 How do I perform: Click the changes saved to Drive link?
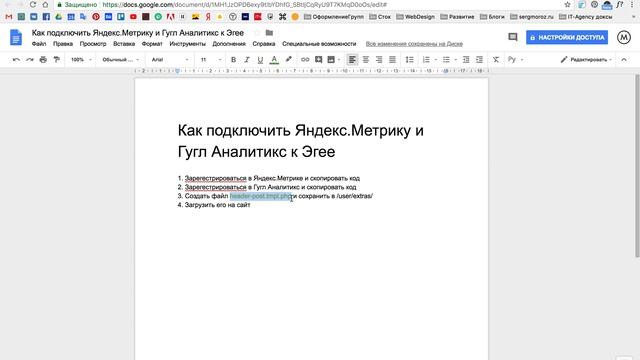pyautogui.click(x=414, y=44)
